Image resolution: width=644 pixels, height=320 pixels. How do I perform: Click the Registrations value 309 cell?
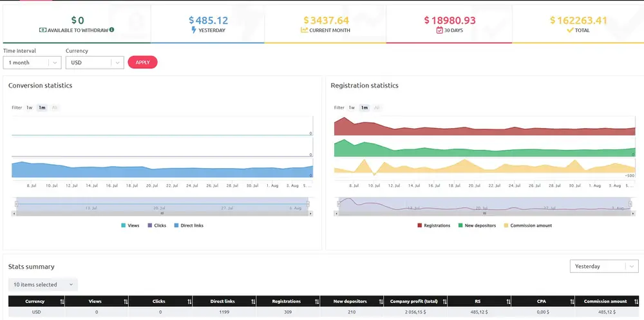[288, 312]
